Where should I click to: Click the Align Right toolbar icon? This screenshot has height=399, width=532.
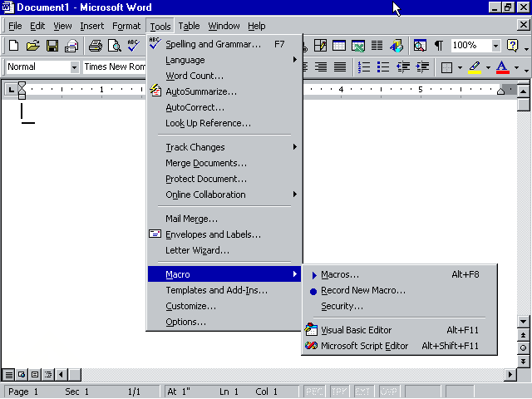click(321, 66)
